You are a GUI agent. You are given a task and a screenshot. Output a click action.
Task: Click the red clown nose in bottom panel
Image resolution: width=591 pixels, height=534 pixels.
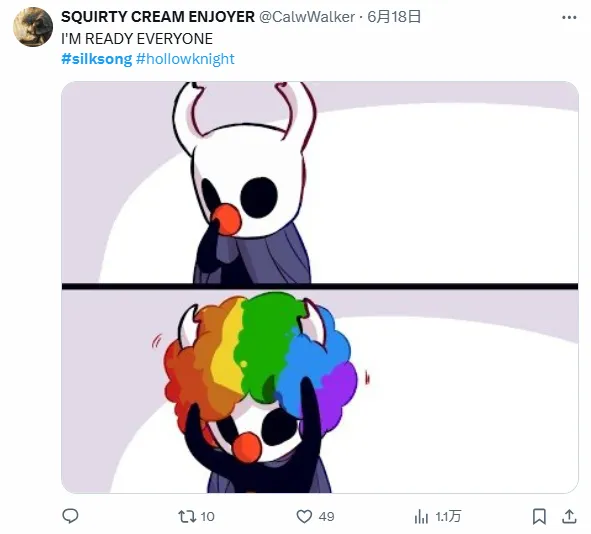247,447
